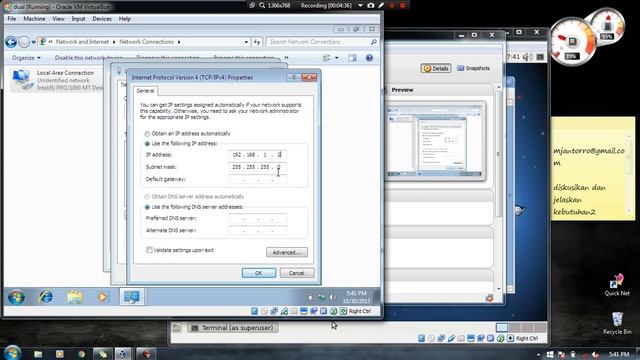
Task: Toggle the explorer preview pane icon
Action: pyautogui.click(x=352, y=58)
